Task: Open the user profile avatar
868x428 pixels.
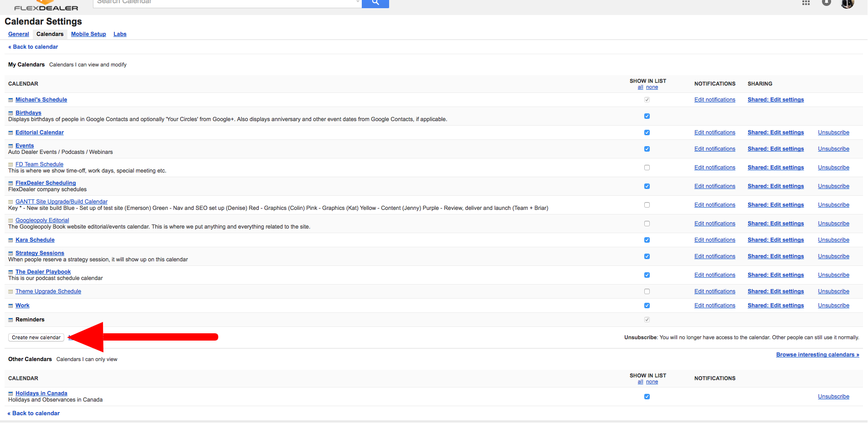Action: 847,4
